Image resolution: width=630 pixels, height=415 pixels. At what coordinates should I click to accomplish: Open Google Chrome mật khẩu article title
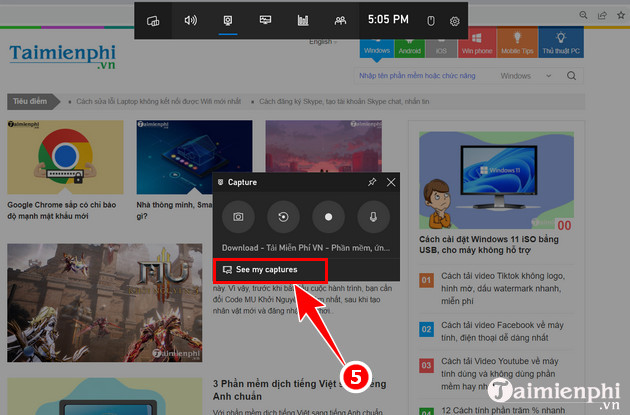pyautogui.click(x=62, y=211)
